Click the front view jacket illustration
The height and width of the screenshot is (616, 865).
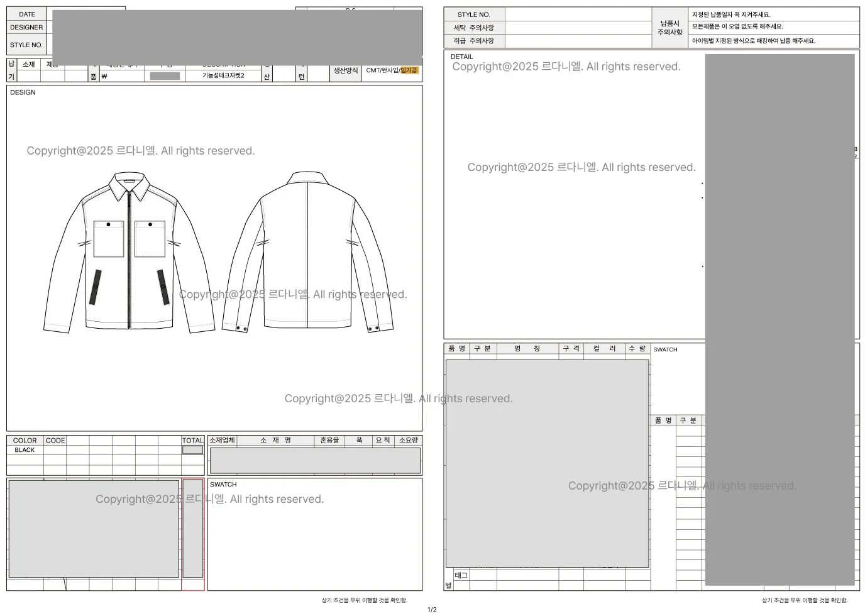(129, 251)
